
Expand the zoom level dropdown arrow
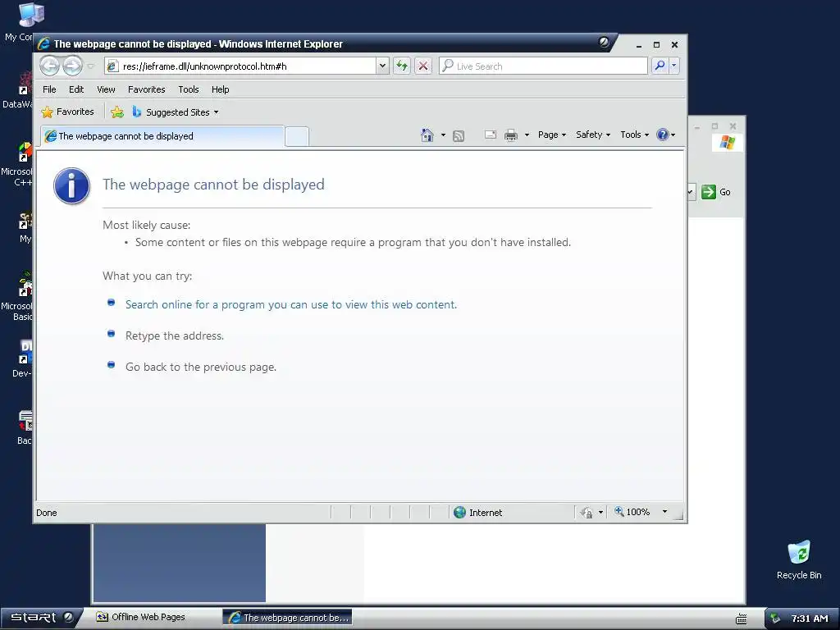664,512
